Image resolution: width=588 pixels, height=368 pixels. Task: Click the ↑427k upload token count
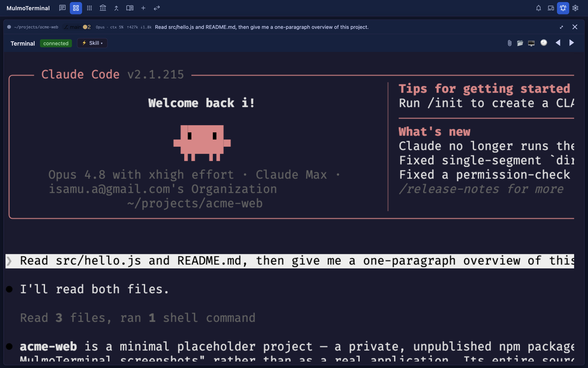tap(133, 27)
